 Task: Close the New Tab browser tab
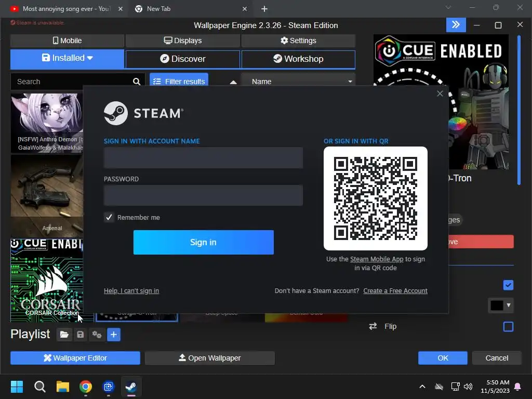245,9
